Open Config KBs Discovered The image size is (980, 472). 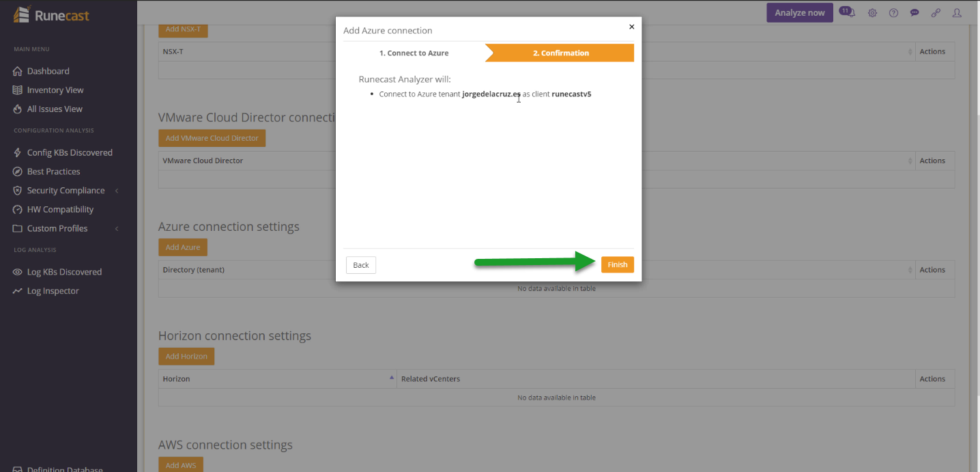coord(70,152)
